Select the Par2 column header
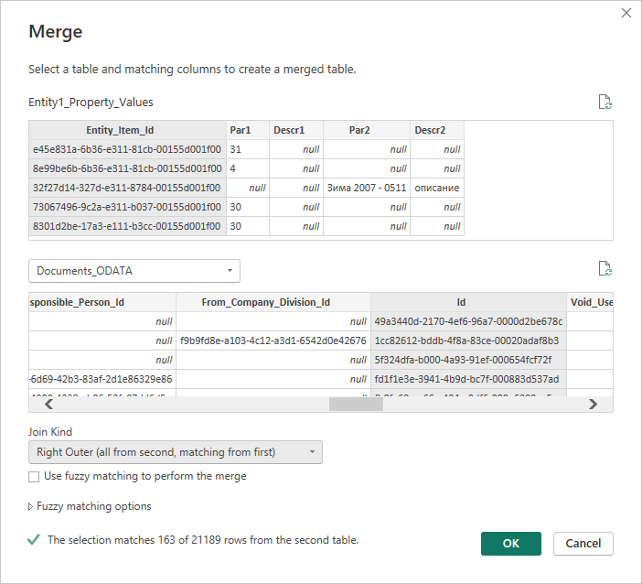This screenshot has width=642, height=584. tap(366, 130)
